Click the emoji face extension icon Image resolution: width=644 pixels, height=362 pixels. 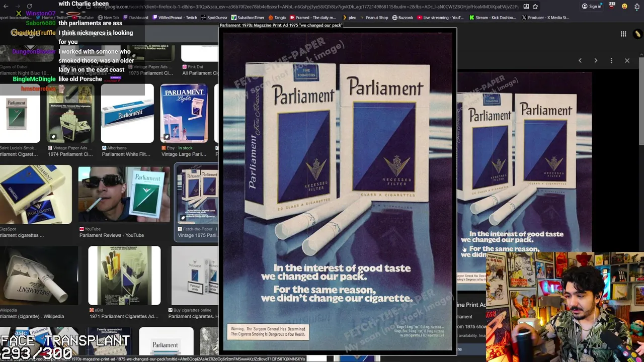coord(624,7)
